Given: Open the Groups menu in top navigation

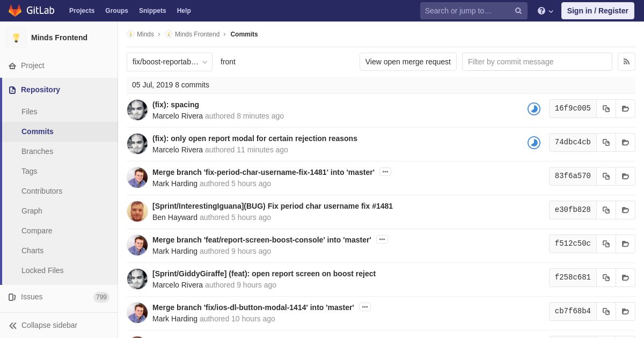Looking at the screenshot, I should pyautogui.click(x=116, y=11).
